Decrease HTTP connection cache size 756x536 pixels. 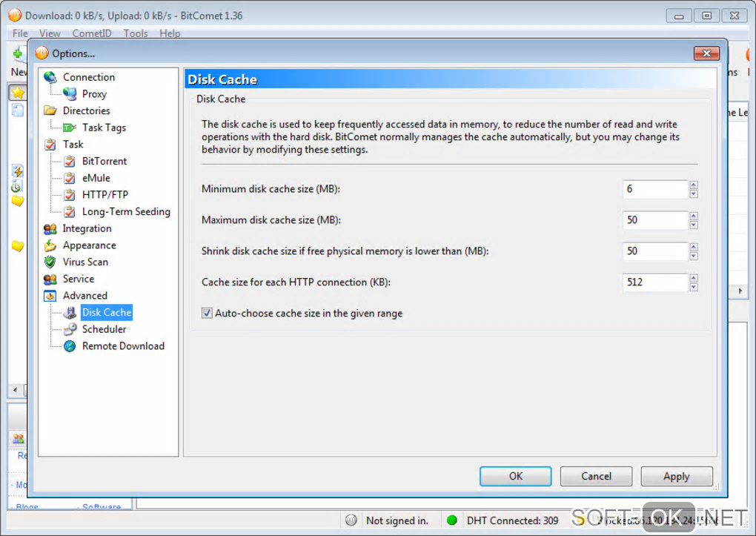pyautogui.click(x=694, y=287)
